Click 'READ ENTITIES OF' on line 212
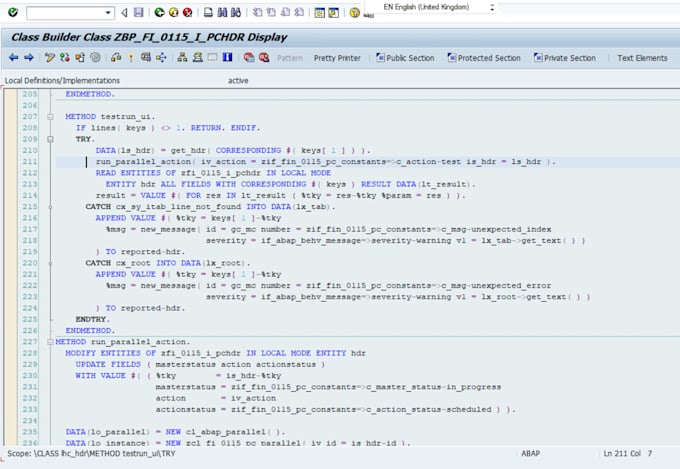This screenshot has width=680, height=469. coord(136,173)
